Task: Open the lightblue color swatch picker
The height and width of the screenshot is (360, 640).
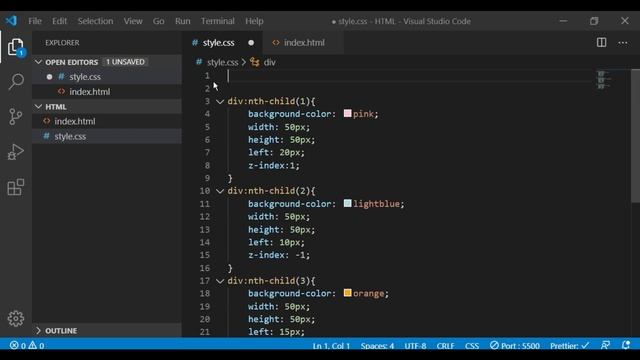Action: click(x=347, y=203)
